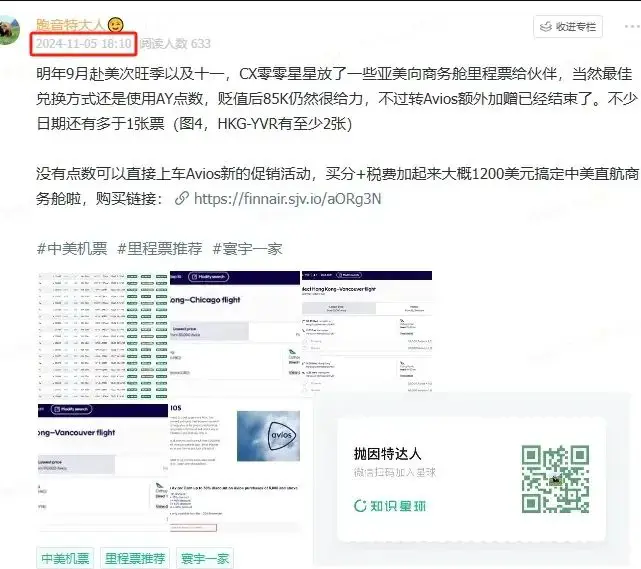Click the green 寰宇一家 tag button
Viewport: 641px width, 569px height.
205,557
